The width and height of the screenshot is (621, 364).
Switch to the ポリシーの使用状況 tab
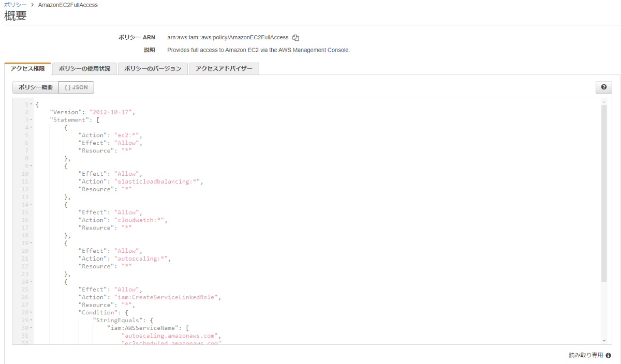[84, 69]
